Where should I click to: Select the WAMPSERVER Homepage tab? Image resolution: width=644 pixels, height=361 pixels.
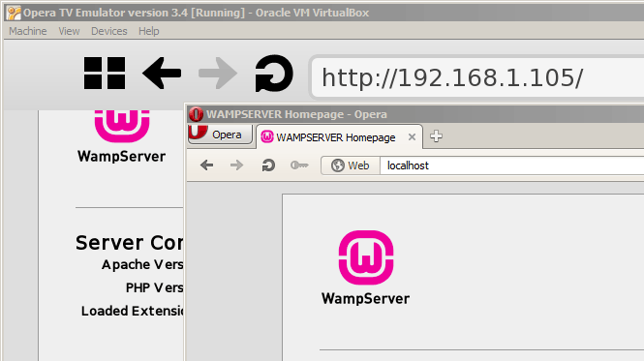pos(339,137)
